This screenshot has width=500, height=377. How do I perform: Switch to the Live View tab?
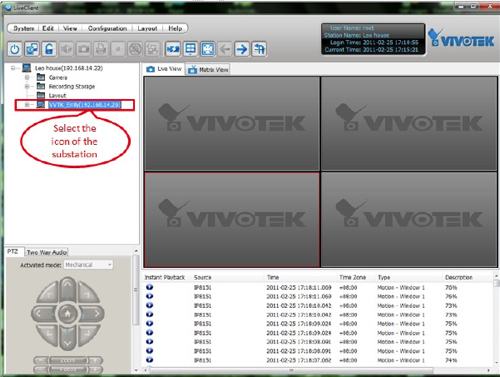[164, 69]
